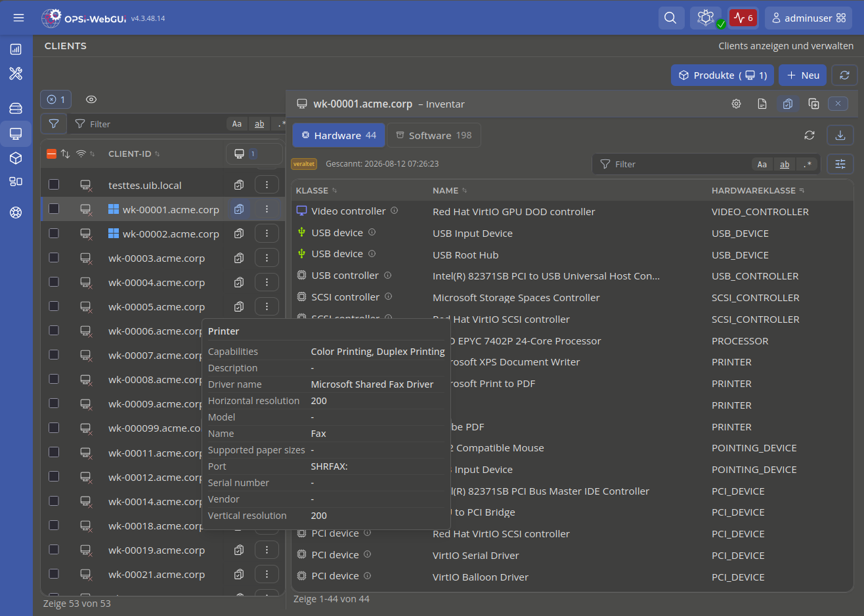The image size is (864, 616).
Task: Select the clients monitor icon in the sidebar
Action: coord(16,134)
